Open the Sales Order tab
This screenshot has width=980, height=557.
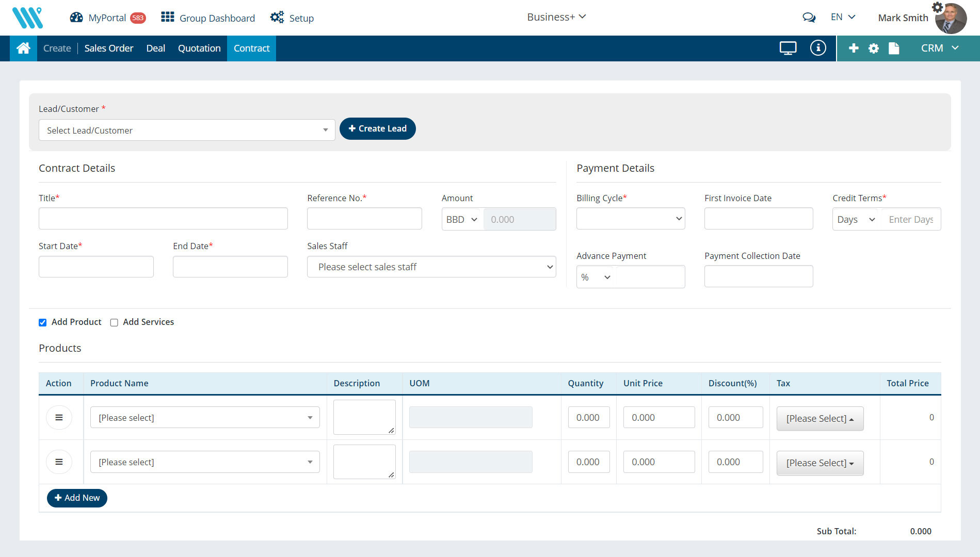(x=109, y=48)
